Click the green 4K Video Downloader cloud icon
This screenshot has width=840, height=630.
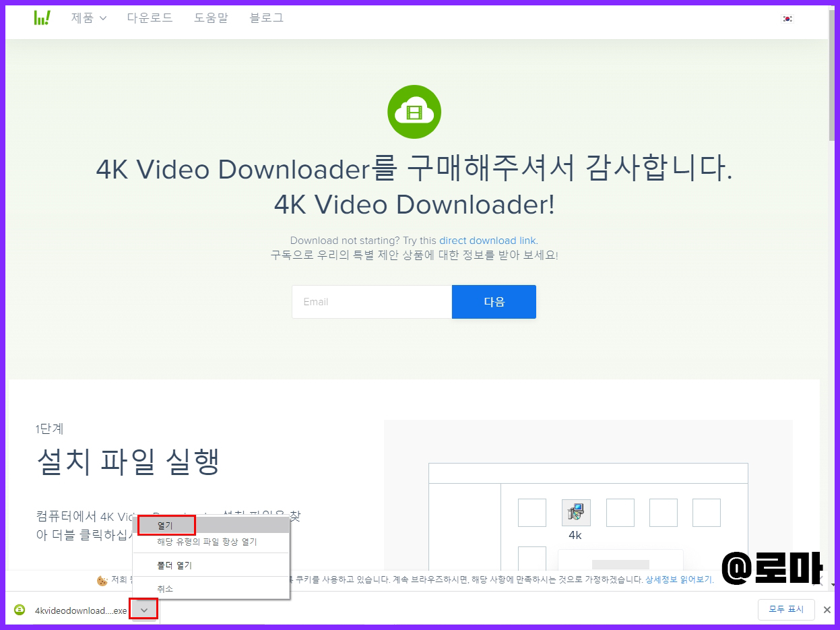coord(414,112)
